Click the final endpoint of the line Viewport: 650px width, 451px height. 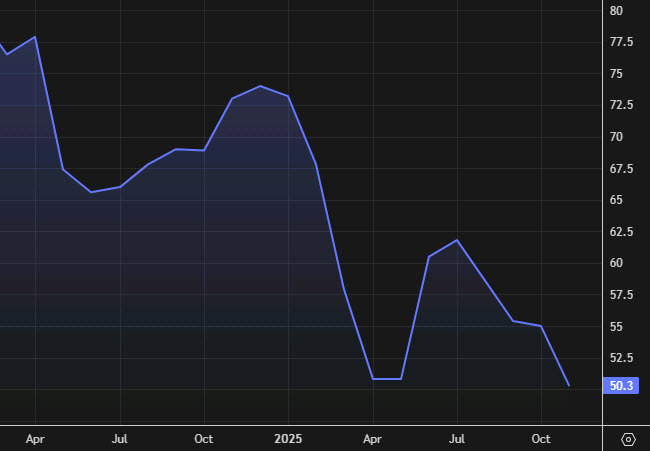(569, 386)
